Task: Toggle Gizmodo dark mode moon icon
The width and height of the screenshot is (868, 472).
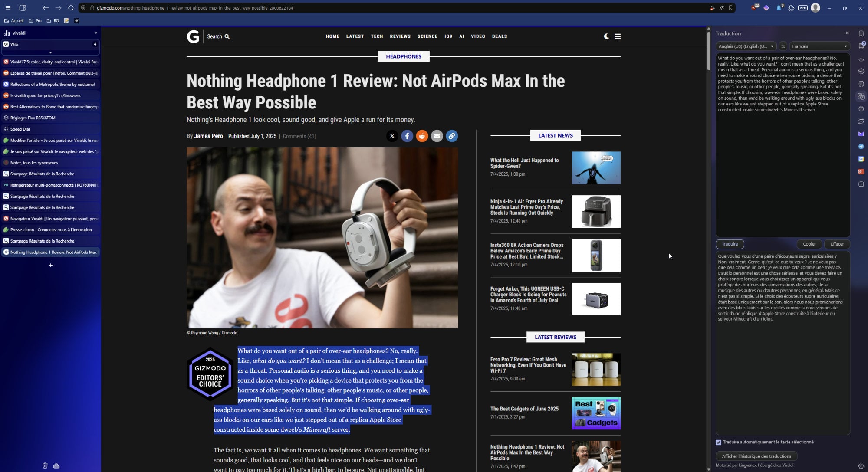Action: coord(606,36)
